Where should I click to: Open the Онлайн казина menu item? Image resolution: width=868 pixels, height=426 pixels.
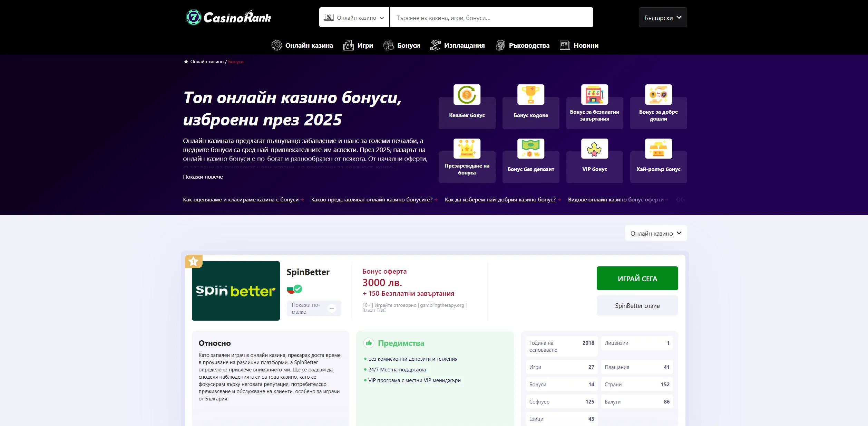coord(302,45)
